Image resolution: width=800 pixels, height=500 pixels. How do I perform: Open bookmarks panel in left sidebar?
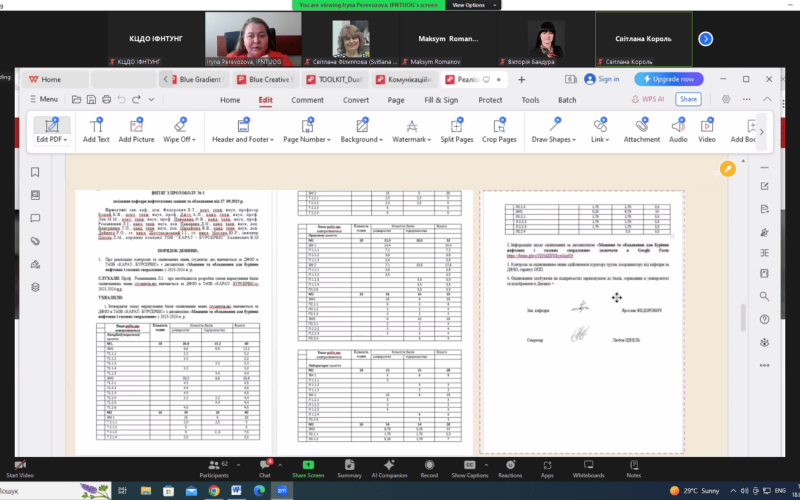tap(35, 172)
